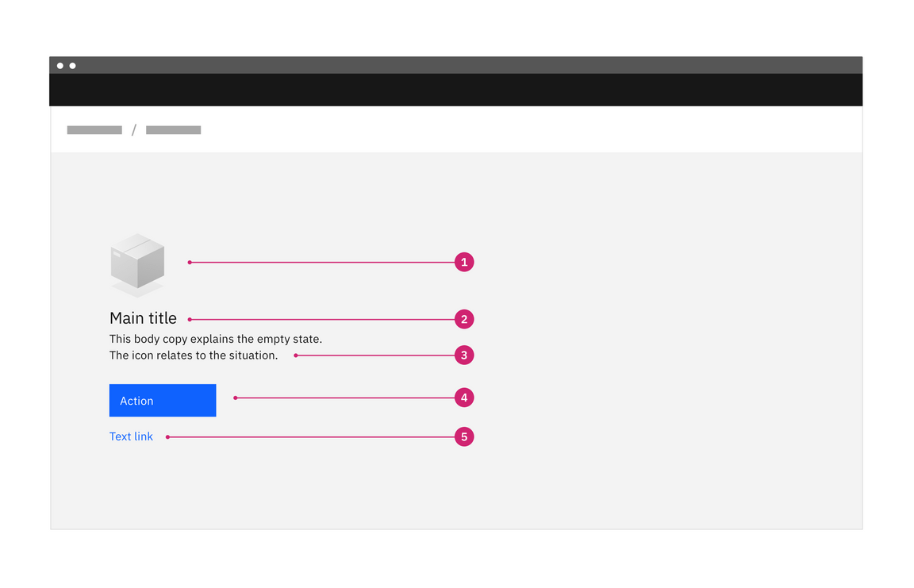Screen dimensions: 914x588
Task: Click the left browser window dot
Action: point(61,65)
